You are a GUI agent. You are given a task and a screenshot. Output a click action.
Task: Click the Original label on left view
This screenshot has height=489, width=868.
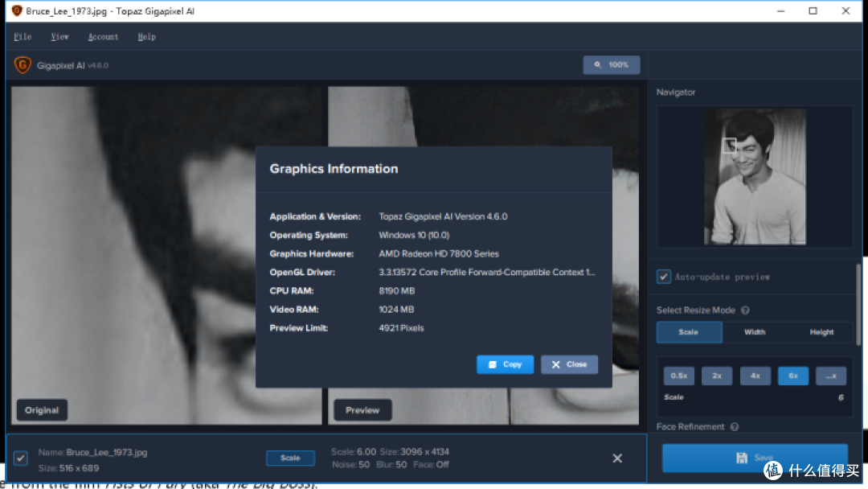point(42,410)
